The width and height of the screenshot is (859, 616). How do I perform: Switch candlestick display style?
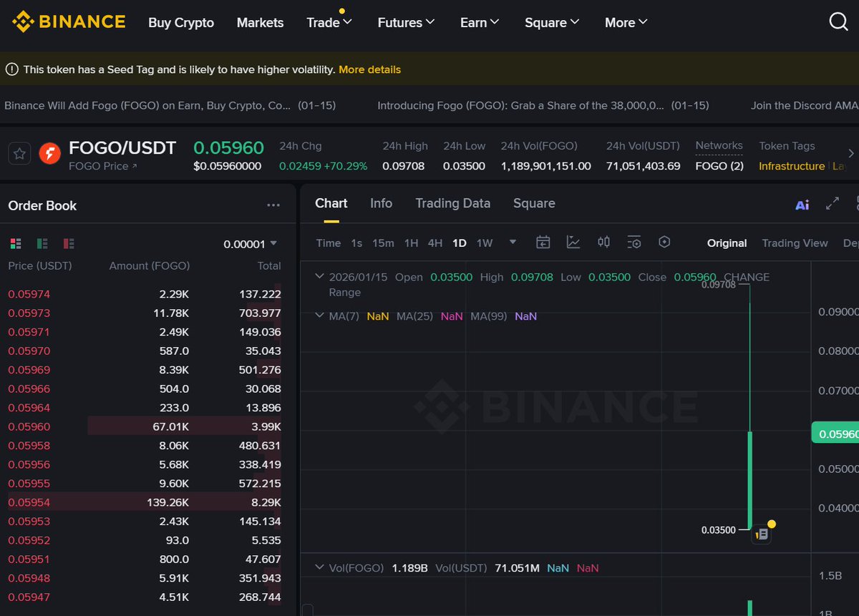tap(603, 243)
